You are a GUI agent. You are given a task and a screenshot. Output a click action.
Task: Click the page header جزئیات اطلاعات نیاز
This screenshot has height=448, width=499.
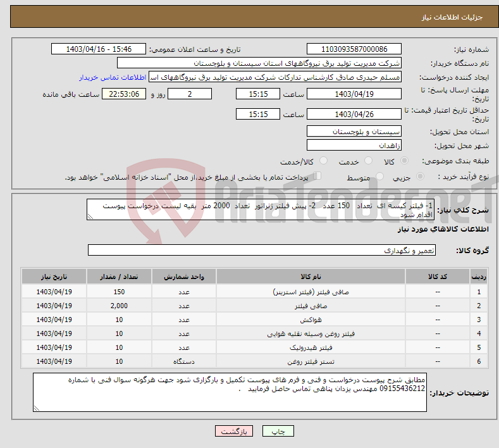click(x=452, y=17)
